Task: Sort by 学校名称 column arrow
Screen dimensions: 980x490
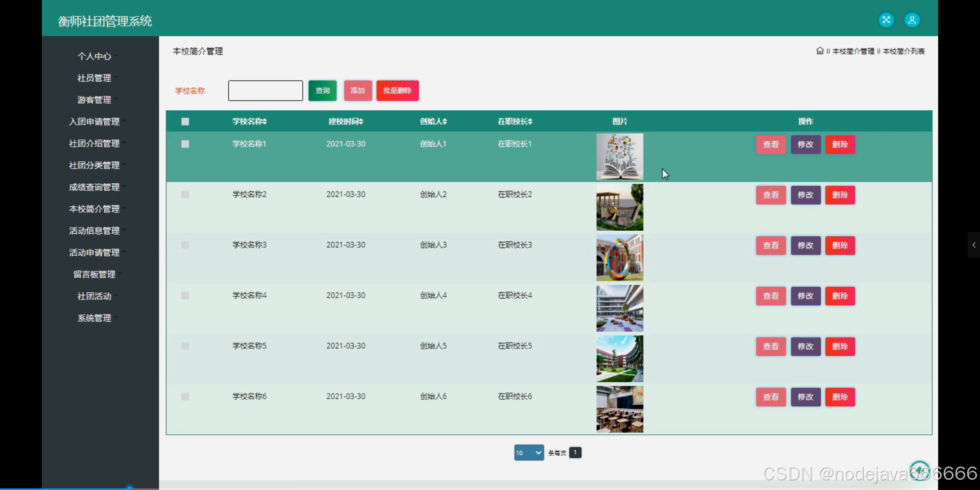Action: (x=265, y=121)
